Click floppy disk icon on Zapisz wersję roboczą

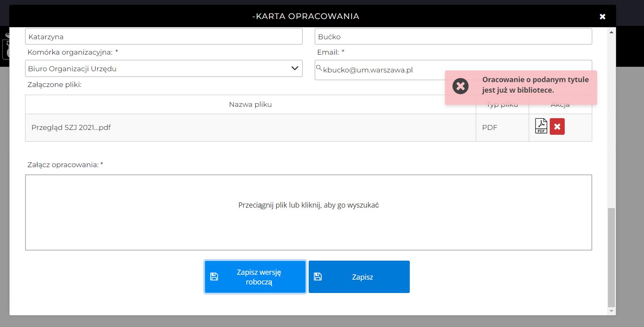[x=214, y=277]
